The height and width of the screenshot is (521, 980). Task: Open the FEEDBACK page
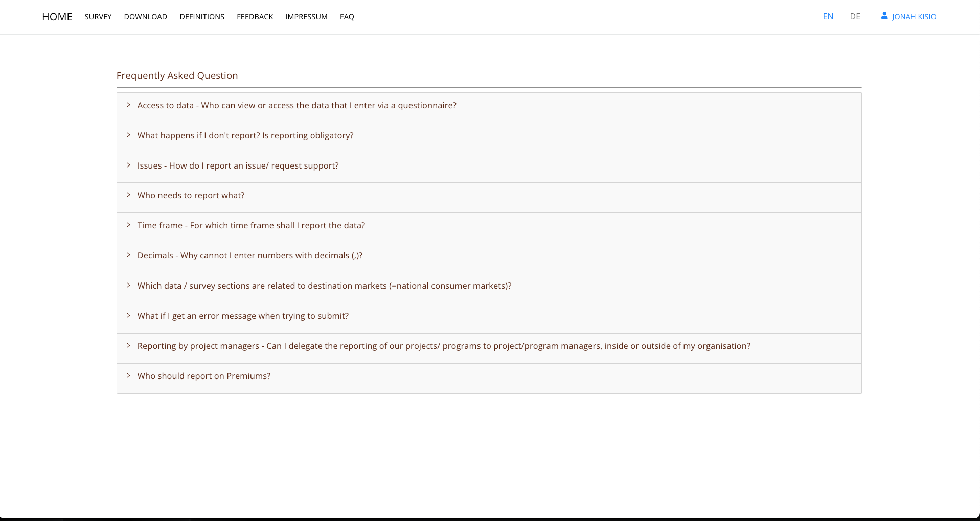click(x=255, y=17)
